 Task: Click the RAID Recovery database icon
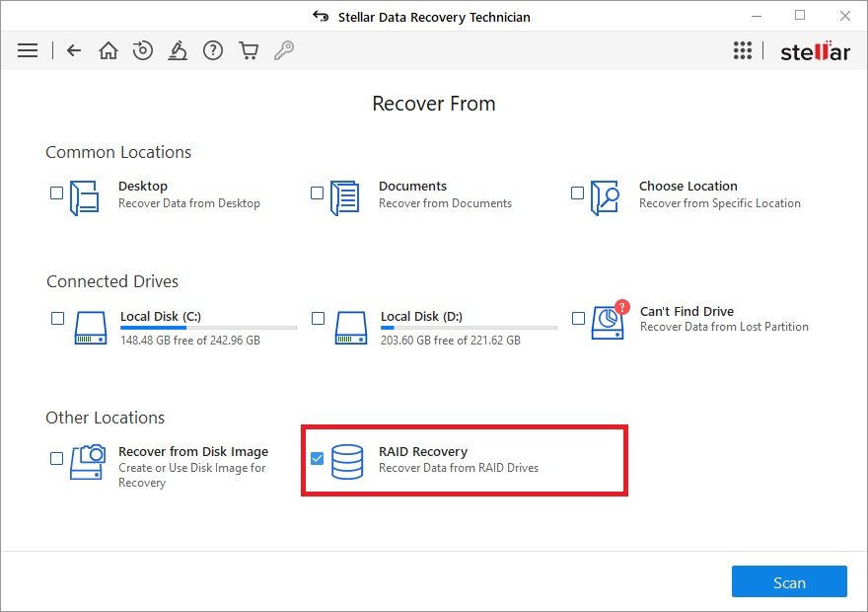347,461
